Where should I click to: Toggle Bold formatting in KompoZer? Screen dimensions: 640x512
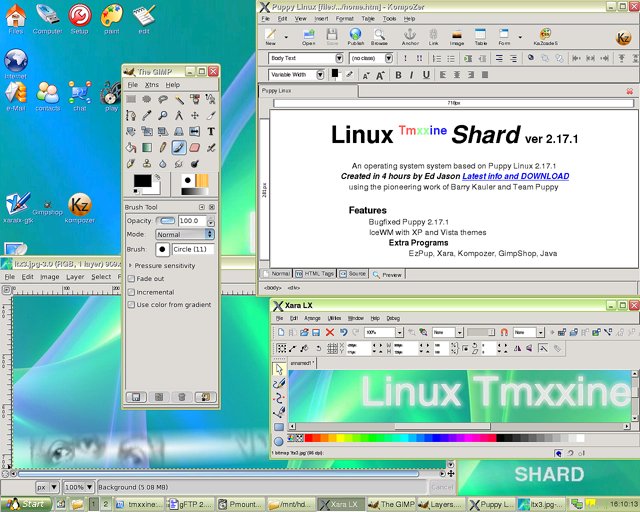tap(398, 75)
